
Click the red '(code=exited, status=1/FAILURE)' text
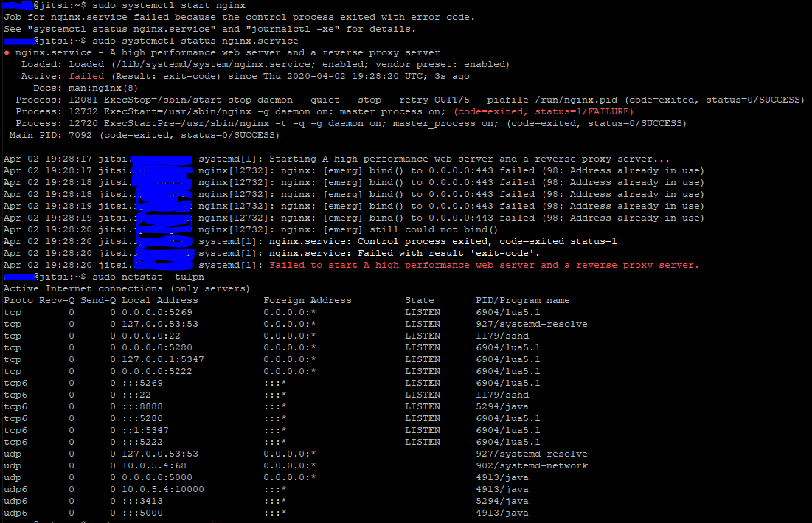tap(544, 111)
